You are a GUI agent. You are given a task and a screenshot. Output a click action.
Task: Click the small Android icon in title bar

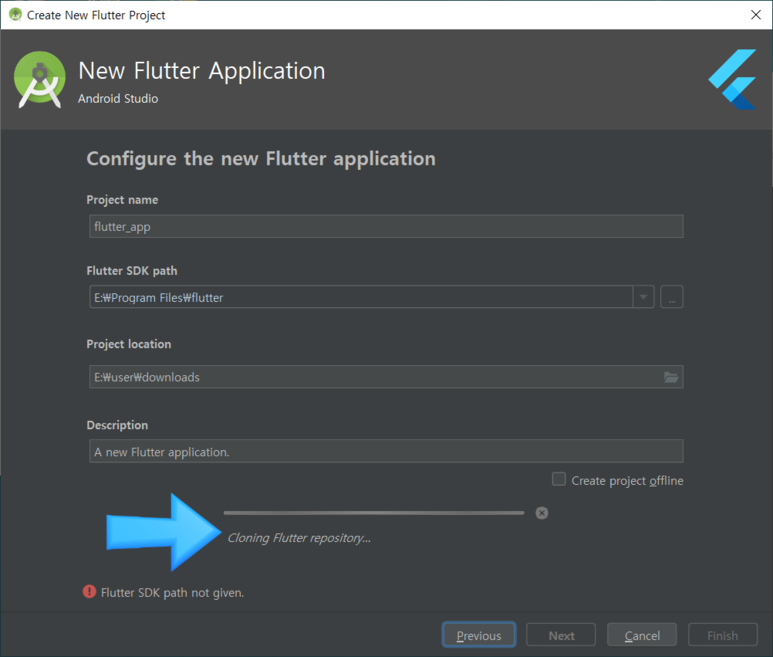15,15
